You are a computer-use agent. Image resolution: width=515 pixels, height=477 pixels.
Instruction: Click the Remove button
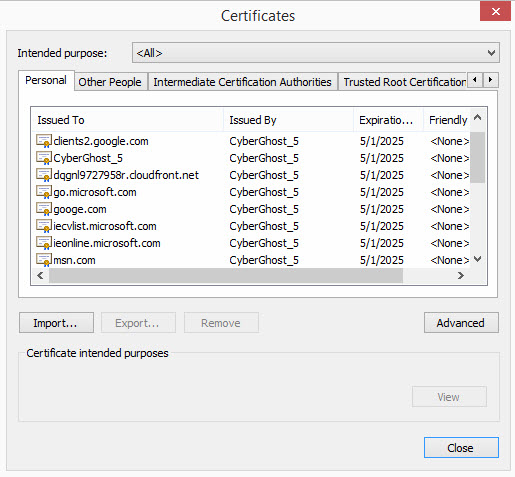coord(221,323)
